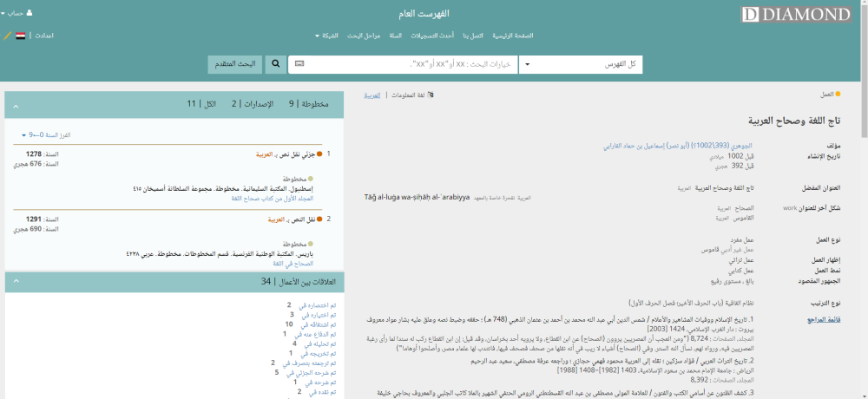Image resolution: width=868 pixels, height=399 pixels.
Task: Click the pencil edit icon in header
Action: click(x=7, y=36)
